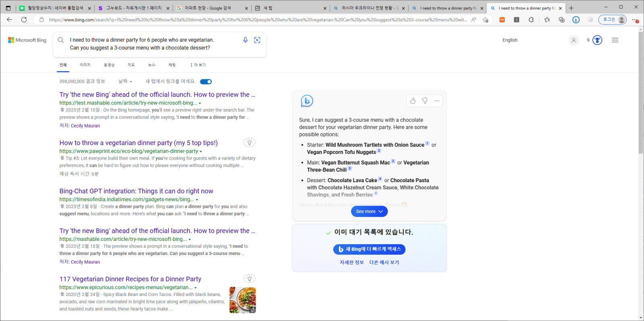Show the Downloads panel
The height and width of the screenshot is (321, 644).
pyautogui.click(x=576, y=19)
